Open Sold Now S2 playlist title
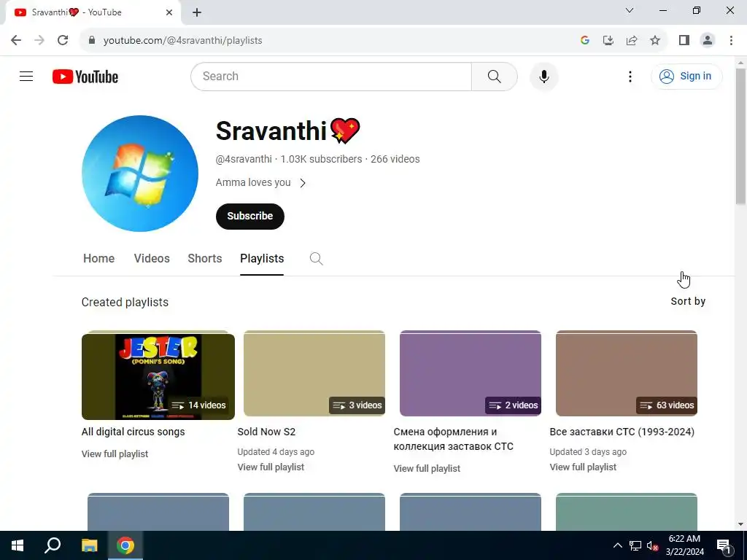This screenshot has width=747, height=560. point(266,432)
